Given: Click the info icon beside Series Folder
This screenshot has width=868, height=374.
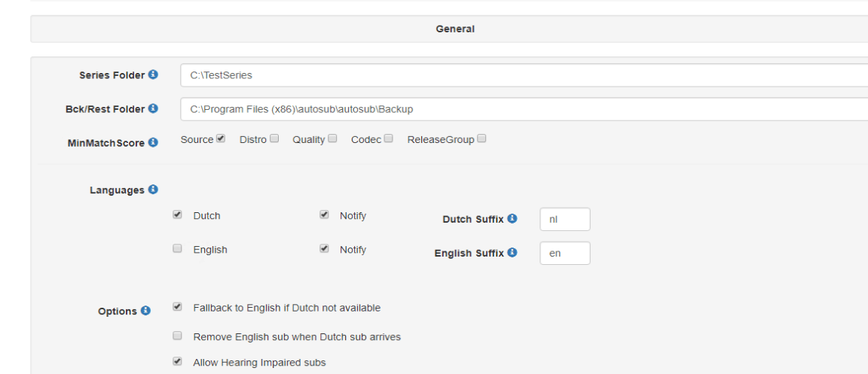Looking at the screenshot, I should pyautogui.click(x=153, y=74).
